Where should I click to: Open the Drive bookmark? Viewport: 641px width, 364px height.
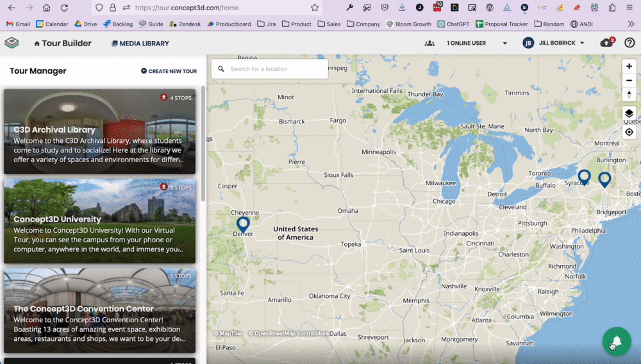tap(86, 24)
